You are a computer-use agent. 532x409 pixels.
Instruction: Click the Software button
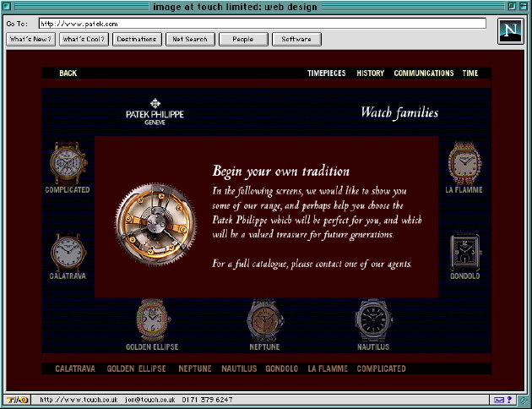pos(296,39)
